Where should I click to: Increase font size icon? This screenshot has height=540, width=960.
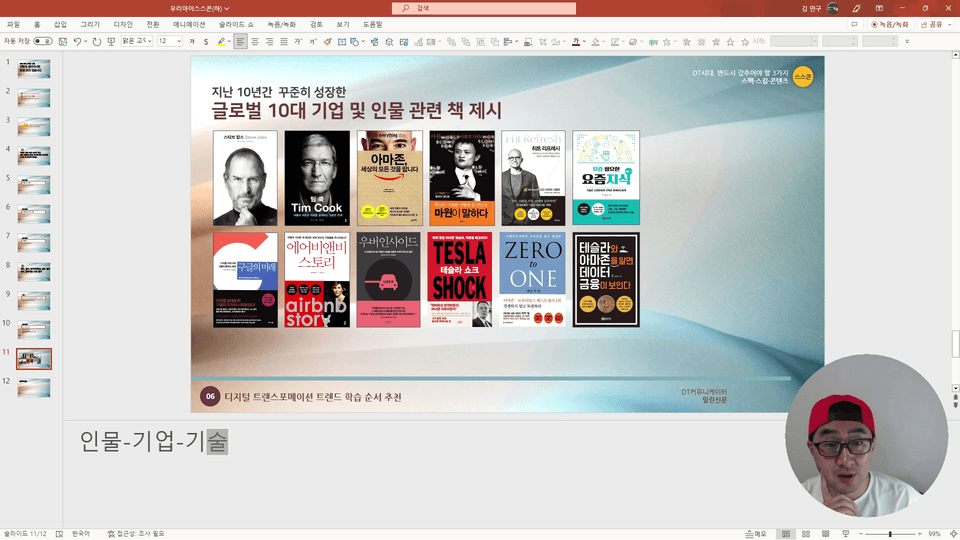pyautogui.click(x=298, y=42)
